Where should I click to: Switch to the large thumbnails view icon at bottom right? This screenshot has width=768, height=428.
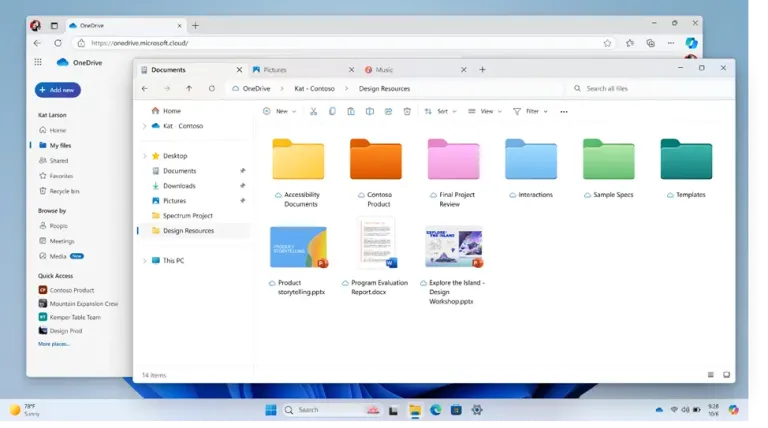tap(726, 375)
